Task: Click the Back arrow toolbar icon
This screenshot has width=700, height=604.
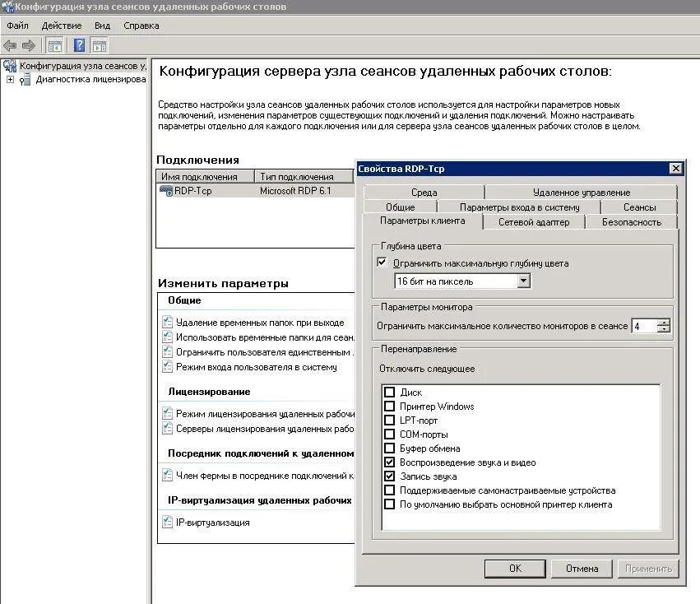Action: (10, 45)
